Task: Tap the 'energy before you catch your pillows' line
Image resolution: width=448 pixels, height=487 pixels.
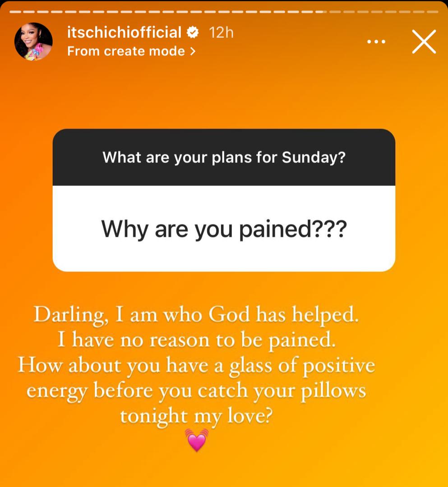Action: tap(196, 391)
